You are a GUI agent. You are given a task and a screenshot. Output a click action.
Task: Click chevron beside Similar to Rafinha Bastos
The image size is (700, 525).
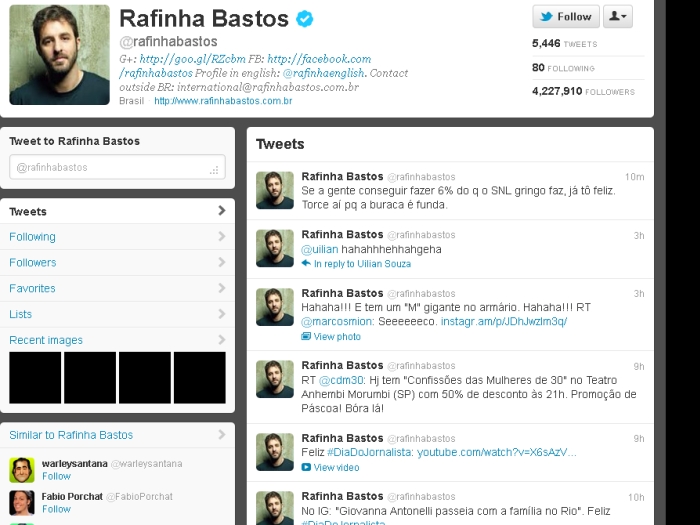coord(221,434)
